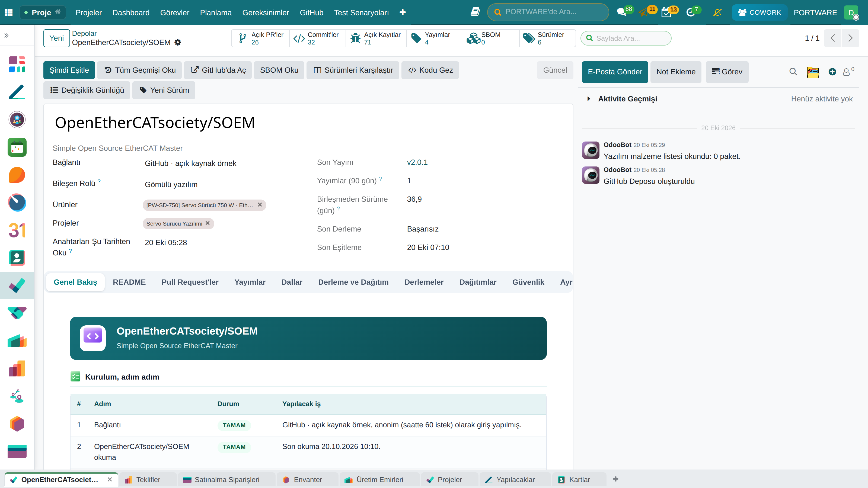The height and width of the screenshot is (488, 868).
Task: Open the Gereksinimler menu
Action: [266, 12]
